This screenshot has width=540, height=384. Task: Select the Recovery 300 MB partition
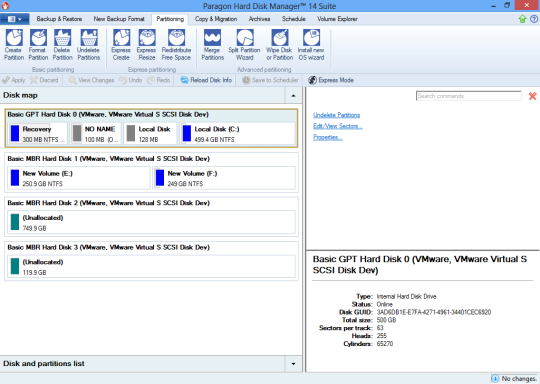(37, 134)
